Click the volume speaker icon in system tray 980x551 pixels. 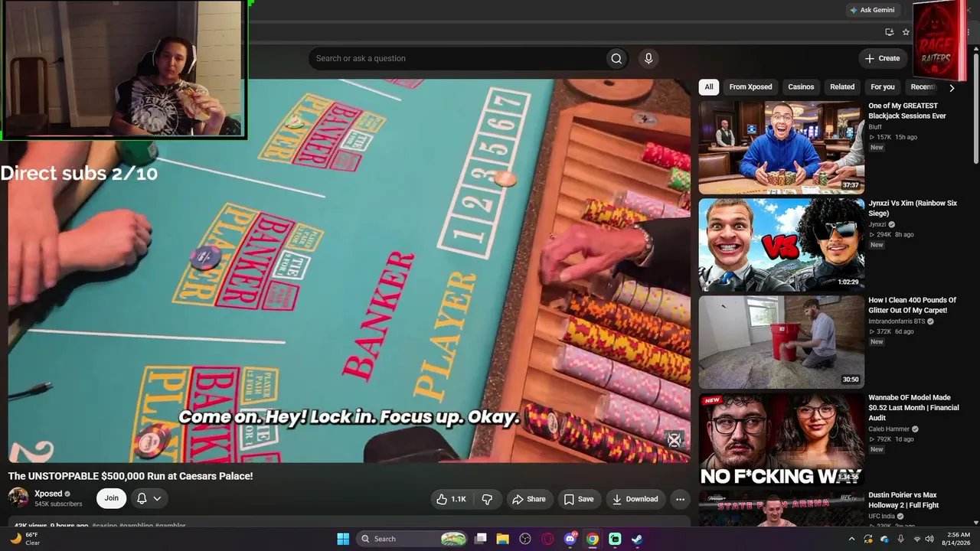tap(931, 539)
